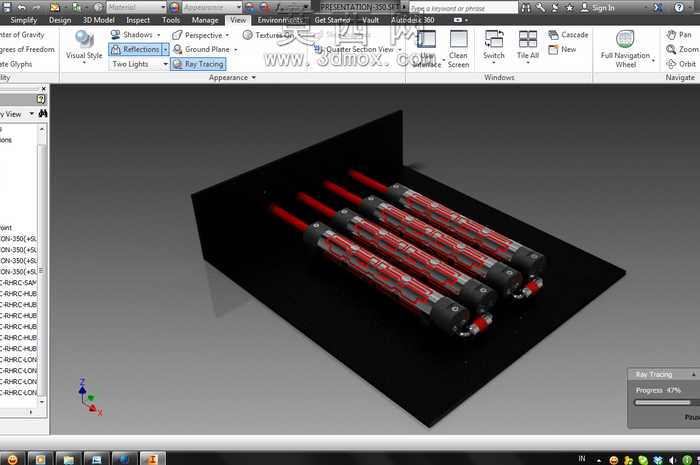Open the Get Started ribbon tab
The width and height of the screenshot is (700, 465).
[332, 20]
